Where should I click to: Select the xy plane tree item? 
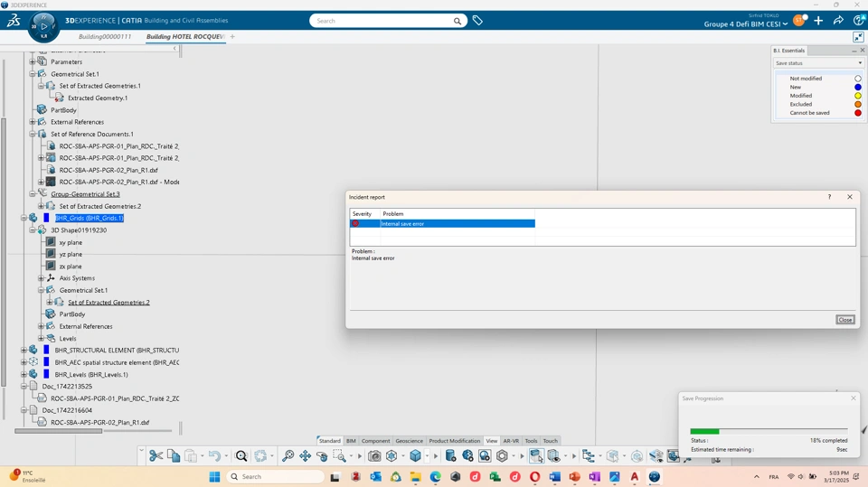click(71, 242)
